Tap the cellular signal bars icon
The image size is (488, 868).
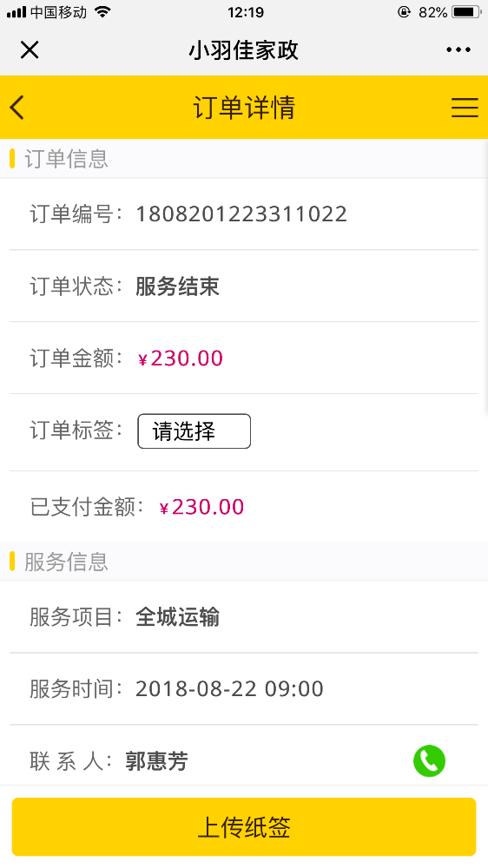16,11
